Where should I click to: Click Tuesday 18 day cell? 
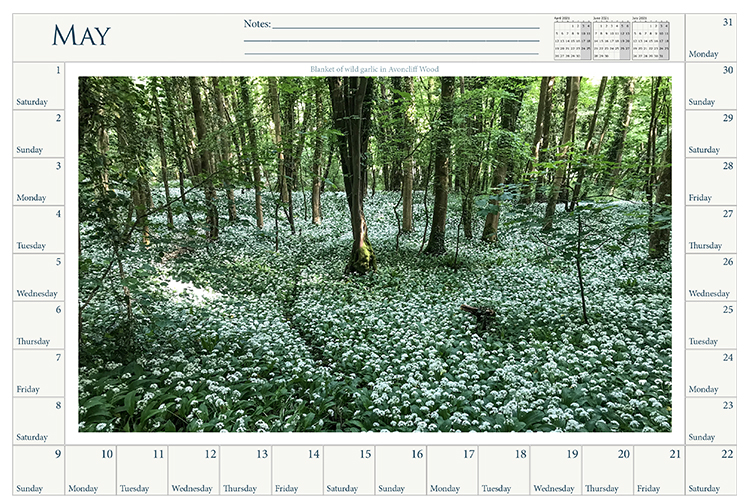[x=504, y=471]
